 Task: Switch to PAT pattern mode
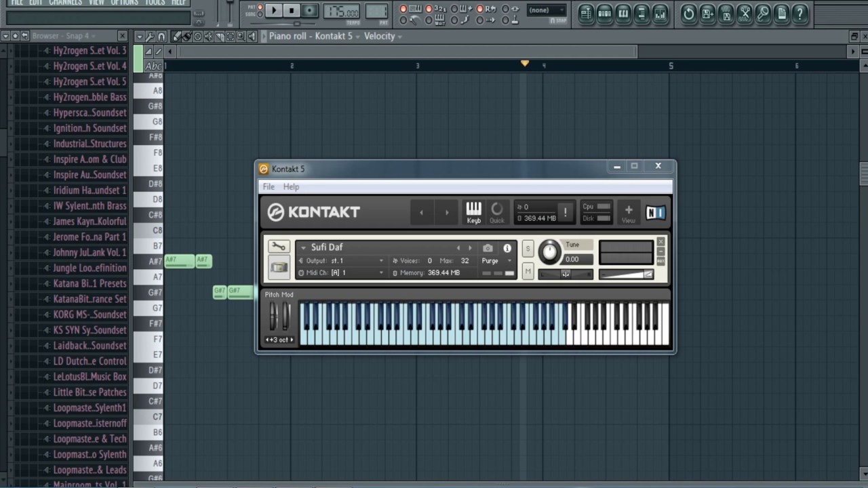coord(260,7)
